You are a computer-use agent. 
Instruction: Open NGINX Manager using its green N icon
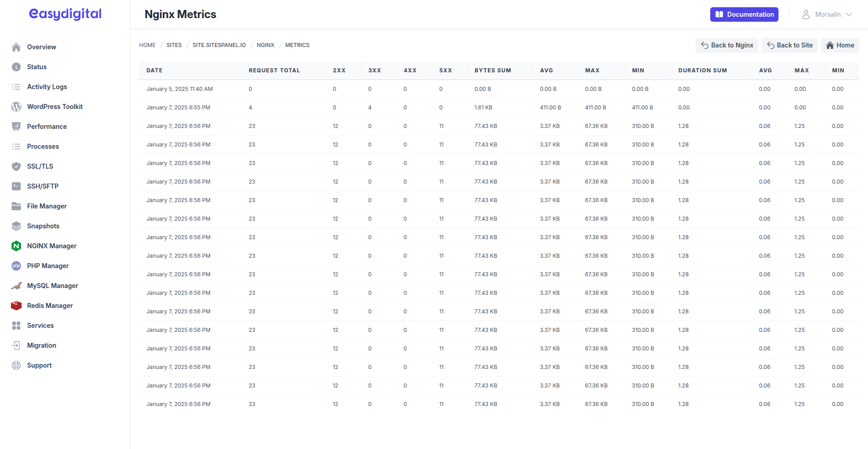(x=16, y=246)
